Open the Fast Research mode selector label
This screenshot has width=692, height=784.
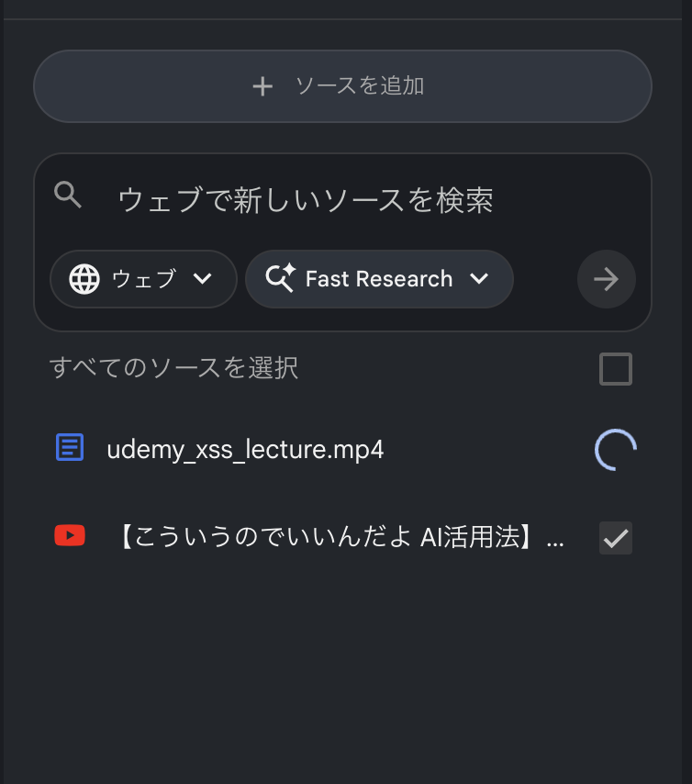(378, 279)
